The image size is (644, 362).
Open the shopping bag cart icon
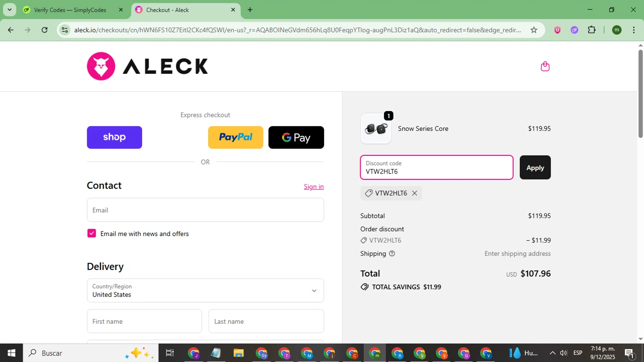pos(545,66)
